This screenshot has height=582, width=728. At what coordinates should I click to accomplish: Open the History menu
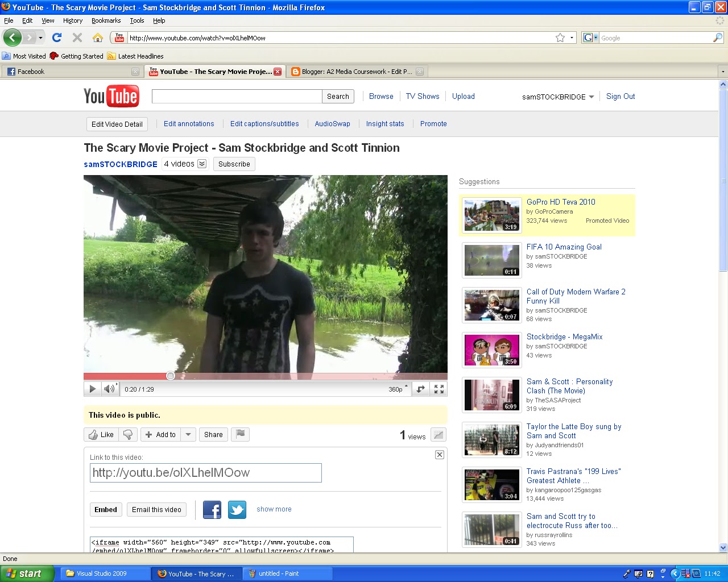(x=73, y=20)
